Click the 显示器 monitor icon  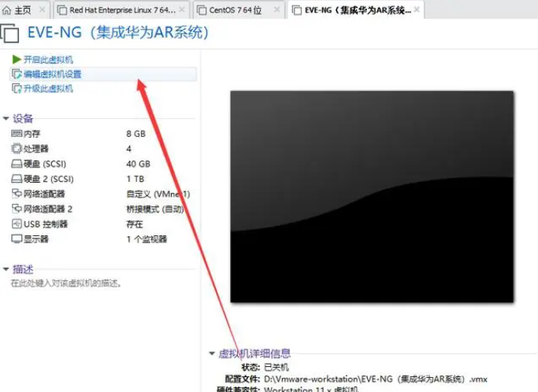click(17, 239)
